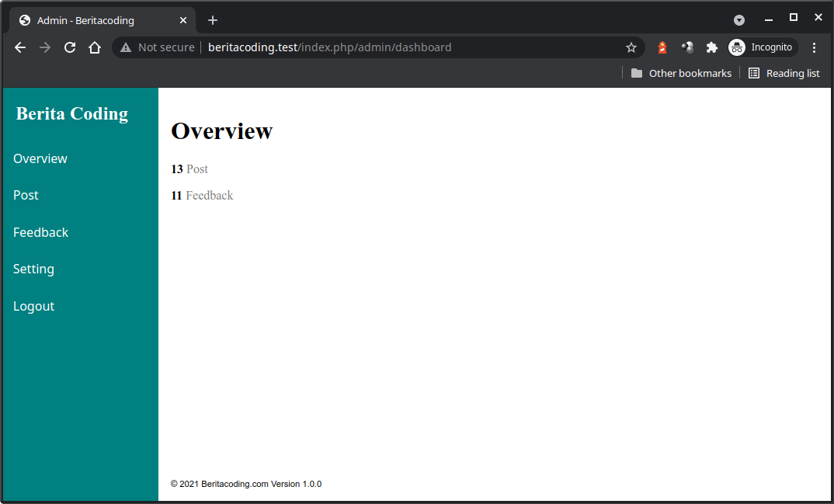The image size is (834, 504).
Task: Click the Feedback sidebar entry
Action: 40,231
